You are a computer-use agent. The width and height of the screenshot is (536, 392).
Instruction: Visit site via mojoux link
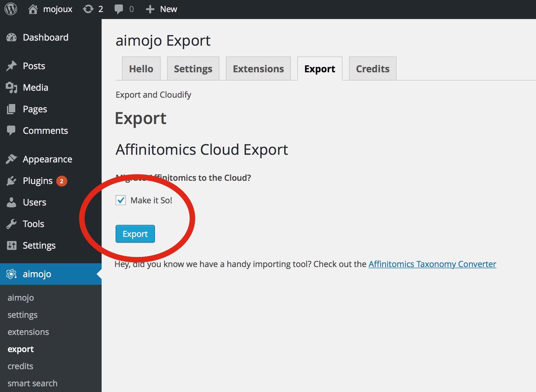pyautogui.click(x=58, y=10)
